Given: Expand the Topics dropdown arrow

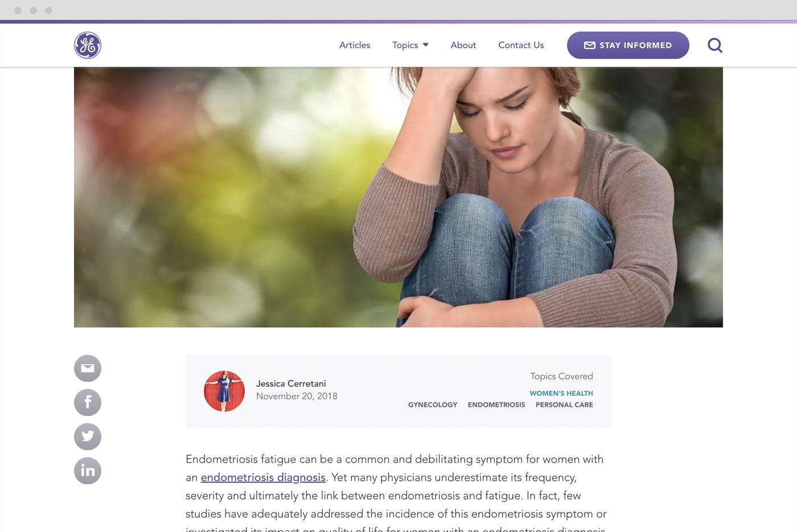Looking at the screenshot, I should (425, 45).
